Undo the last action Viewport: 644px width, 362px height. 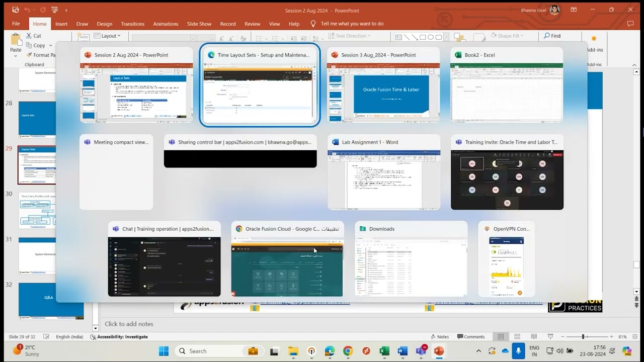tap(27, 10)
